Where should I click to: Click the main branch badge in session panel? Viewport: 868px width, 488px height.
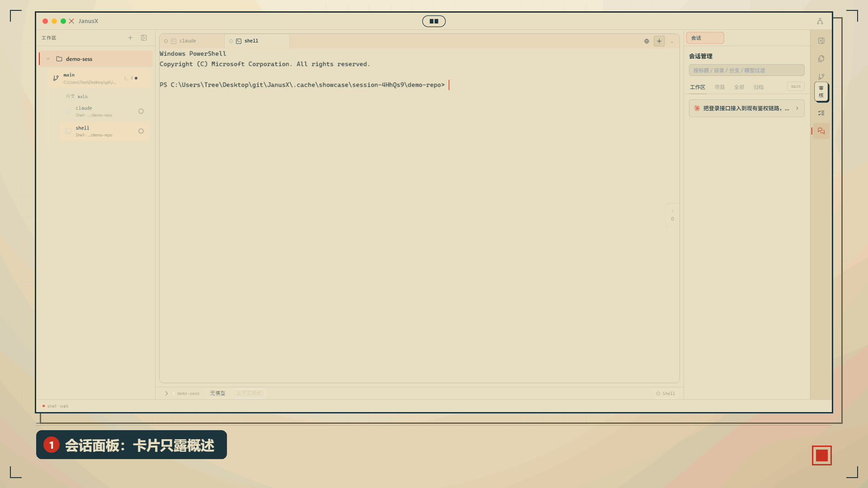point(796,86)
